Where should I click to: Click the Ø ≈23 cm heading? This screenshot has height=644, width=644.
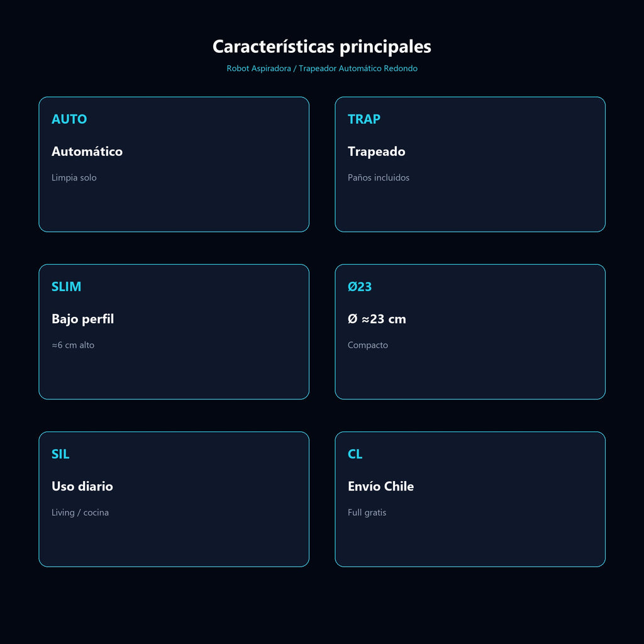click(377, 319)
